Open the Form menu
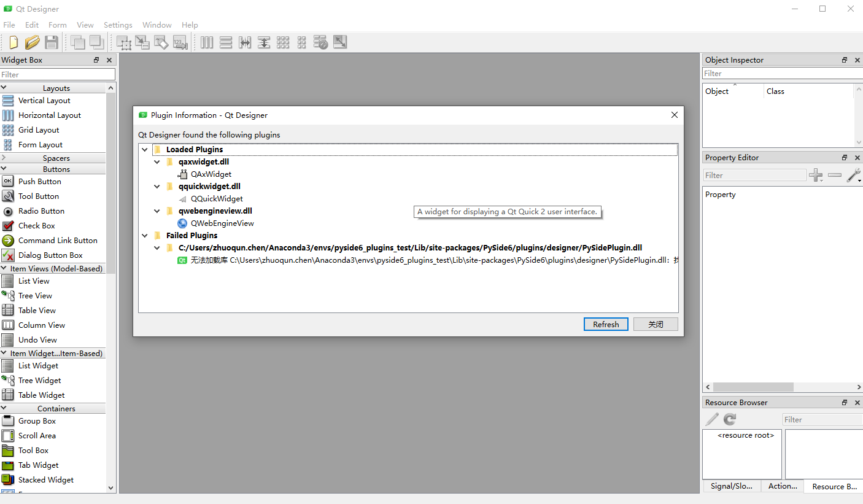863x504 pixels. pyautogui.click(x=57, y=25)
